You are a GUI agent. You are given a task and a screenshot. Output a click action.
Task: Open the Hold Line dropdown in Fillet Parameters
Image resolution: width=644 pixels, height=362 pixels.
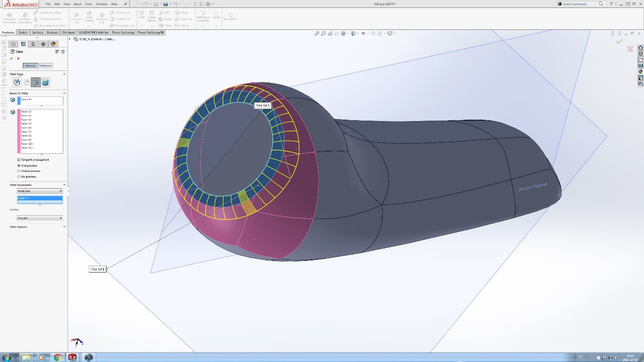coord(40,191)
